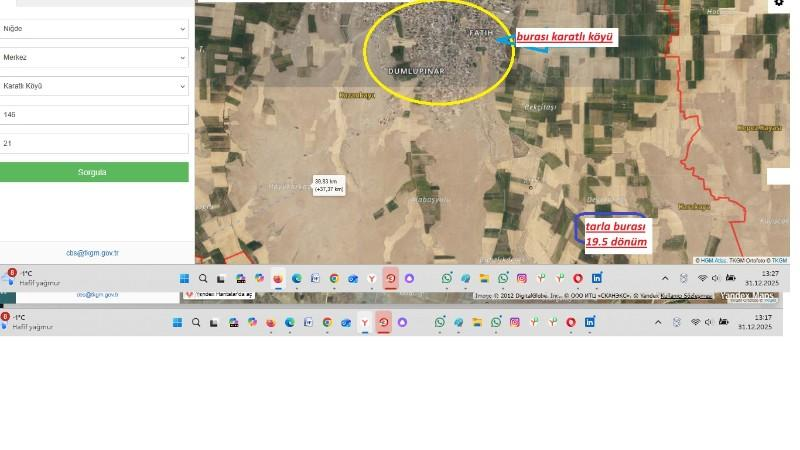Open Yandex browser on the 13:27 taskbar
Image resolution: width=800 pixels, height=450 pixels.
[x=372, y=279]
